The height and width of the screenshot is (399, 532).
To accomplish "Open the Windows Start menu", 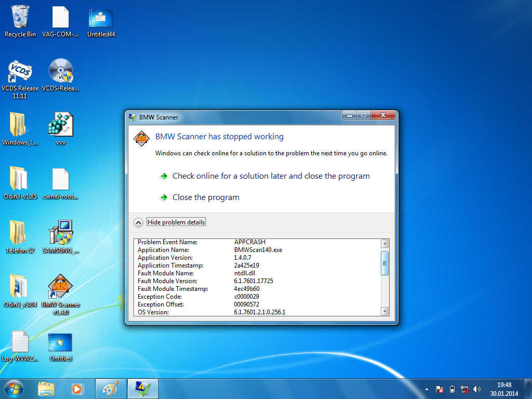I will tap(14, 389).
